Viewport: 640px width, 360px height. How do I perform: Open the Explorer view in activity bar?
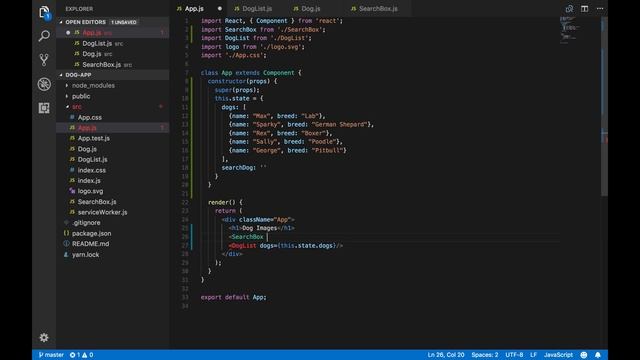coord(44,12)
